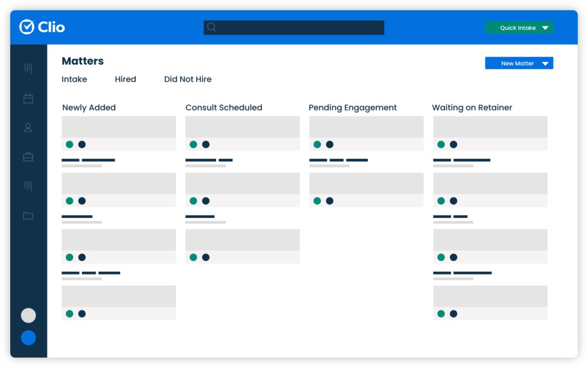The height and width of the screenshot is (368, 588).
Task: Click the vertical bars icon above the calendar icon
Action: pos(28,68)
